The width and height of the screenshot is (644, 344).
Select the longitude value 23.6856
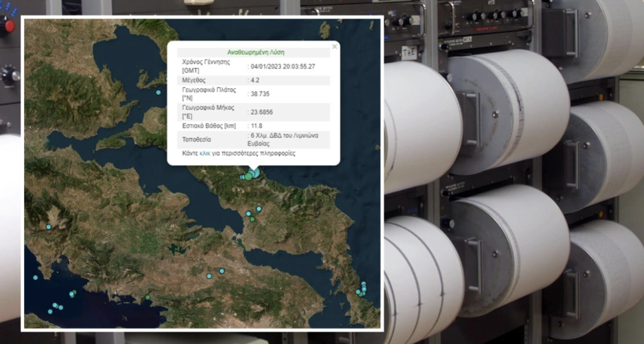[x=262, y=111]
